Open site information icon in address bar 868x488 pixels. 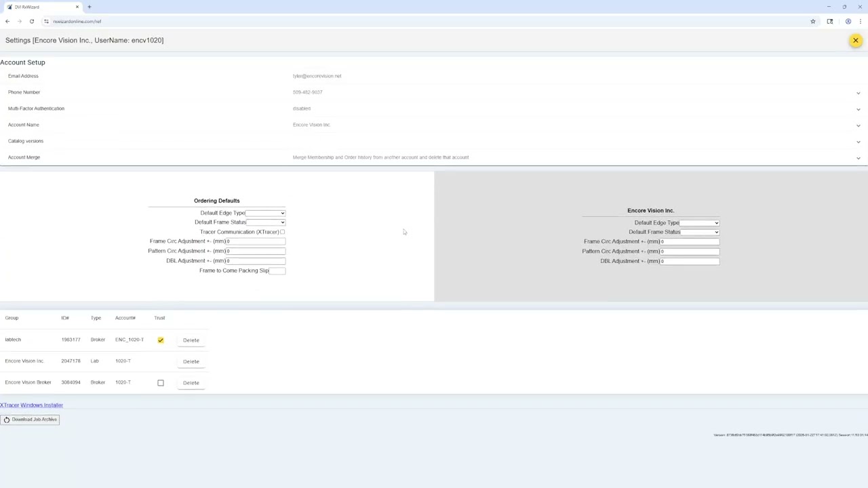(46, 21)
